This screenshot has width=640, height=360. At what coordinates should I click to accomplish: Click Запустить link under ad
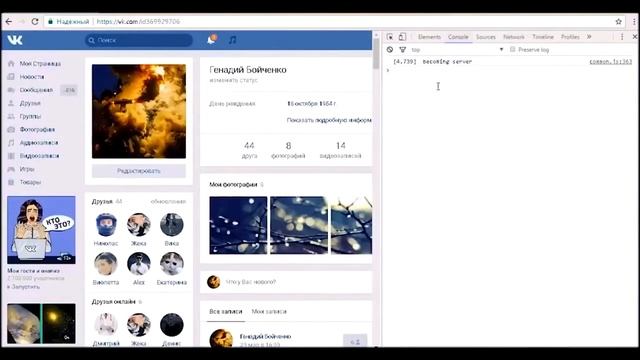(25, 287)
